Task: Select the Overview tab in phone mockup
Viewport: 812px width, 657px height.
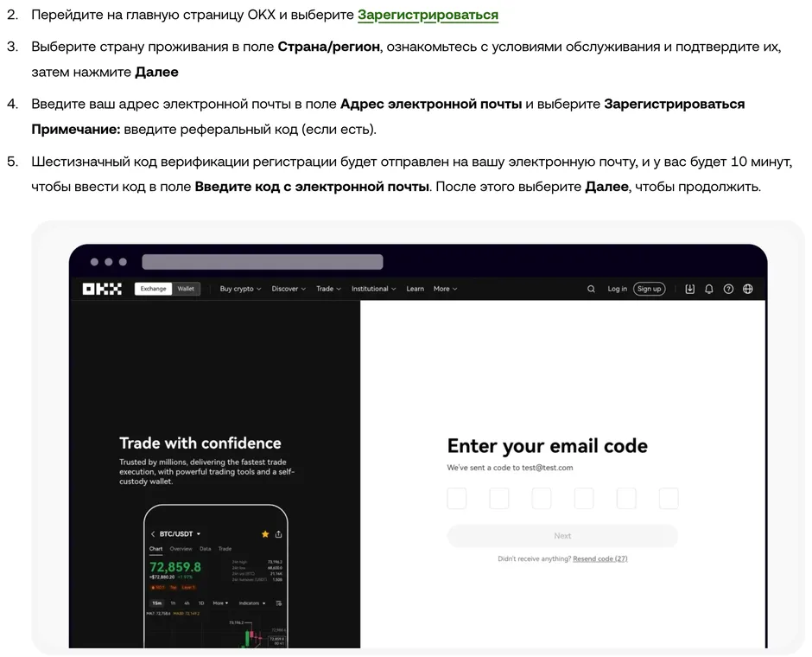Action: point(181,549)
